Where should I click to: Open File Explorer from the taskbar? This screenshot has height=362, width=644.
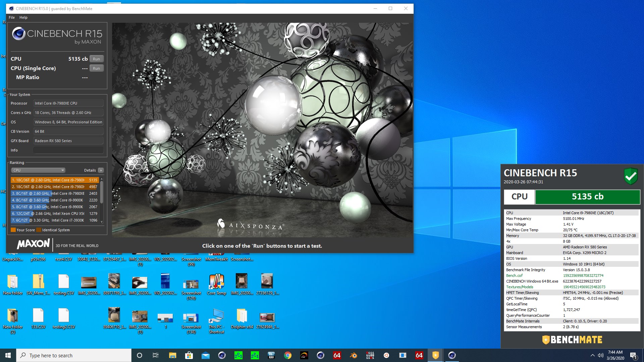pos(172,355)
